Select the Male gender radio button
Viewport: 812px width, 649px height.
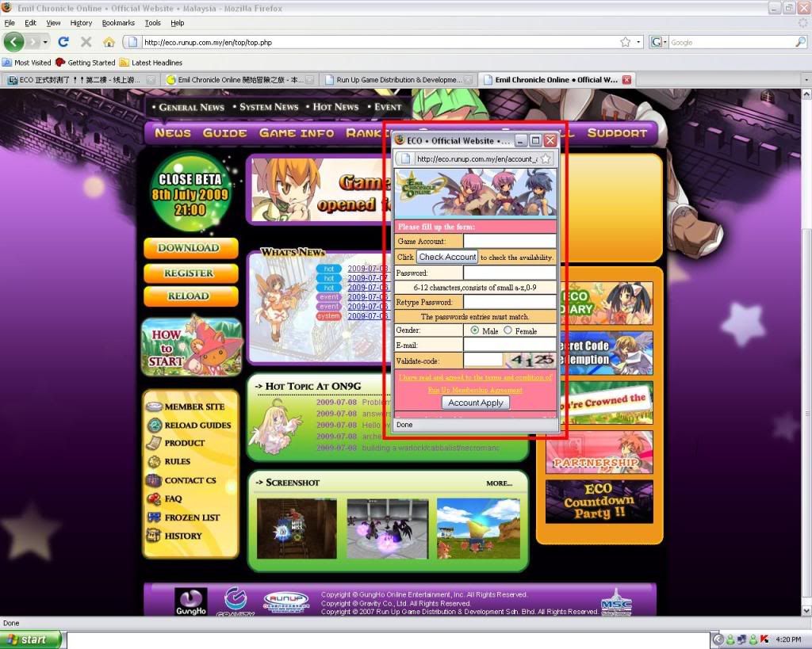click(x=475, y=330)
